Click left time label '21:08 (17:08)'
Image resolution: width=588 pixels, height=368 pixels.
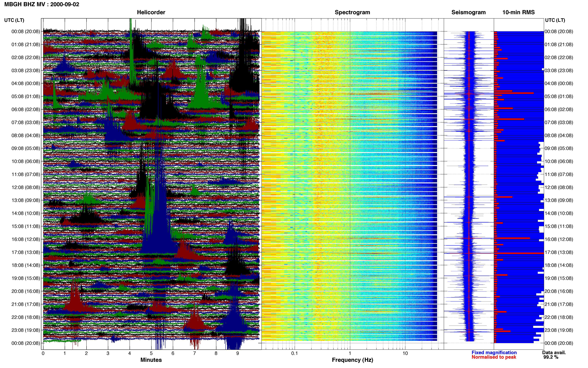click(x=26, y=304)
